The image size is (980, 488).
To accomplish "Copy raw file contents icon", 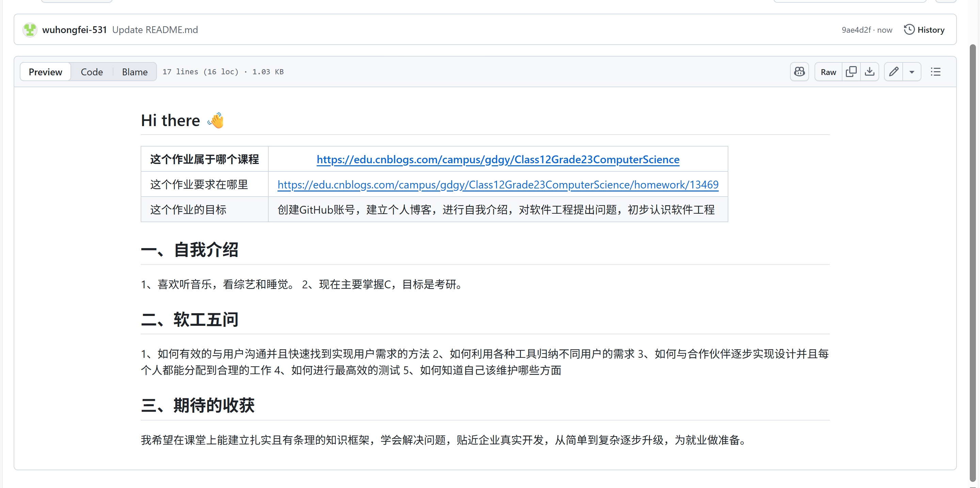I will coord(851,72).
